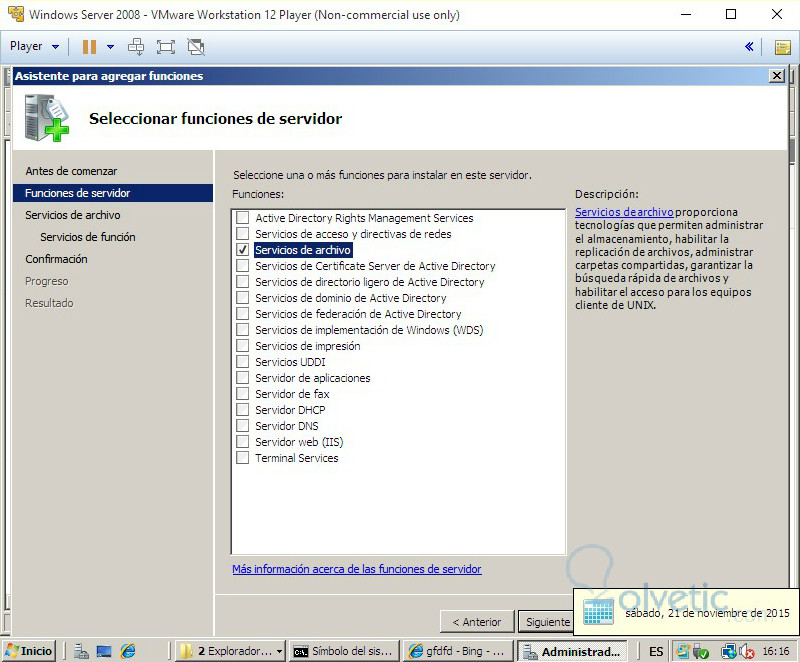Enable Servidor DHCP role

(x=242, y=410)
